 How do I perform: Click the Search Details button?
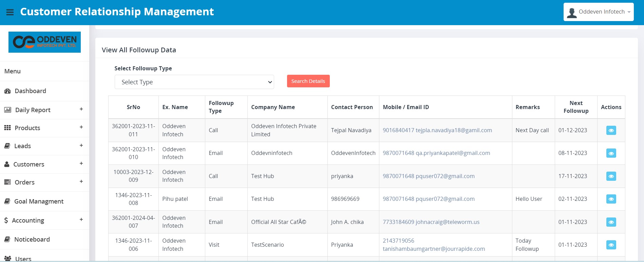(x=308, y=81)
